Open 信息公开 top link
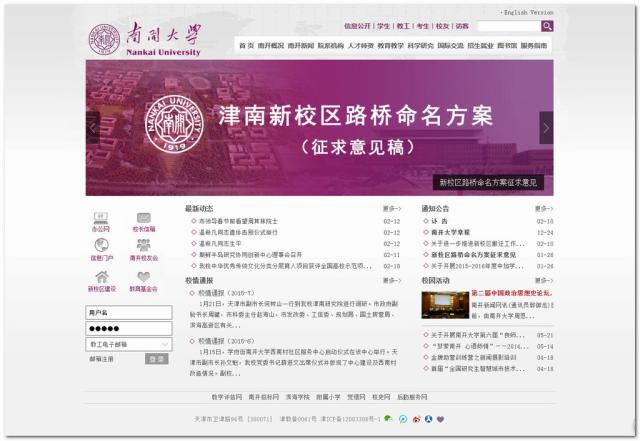 click(x=357, y=26)
